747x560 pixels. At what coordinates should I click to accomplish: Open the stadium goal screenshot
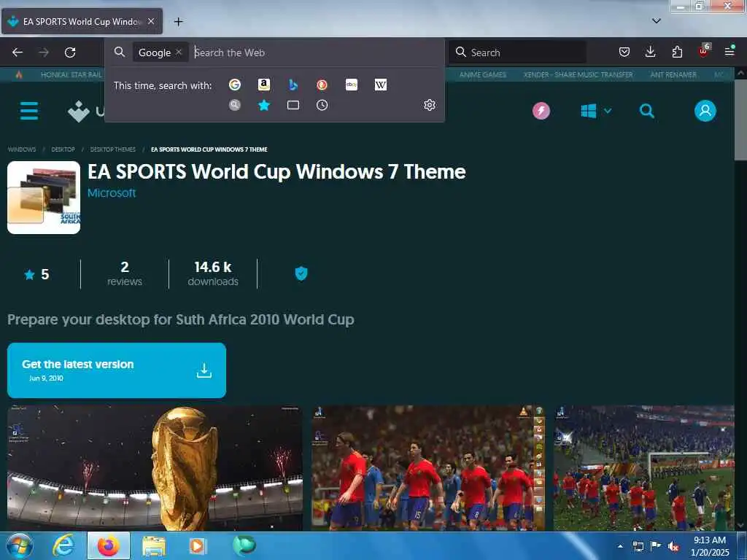click(643, 468)
